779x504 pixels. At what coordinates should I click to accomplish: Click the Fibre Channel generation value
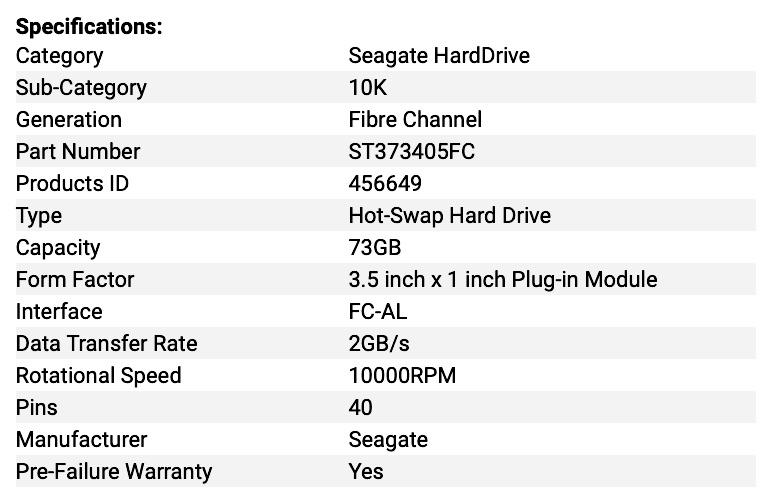pyautogui.click(x=415, y=119)
